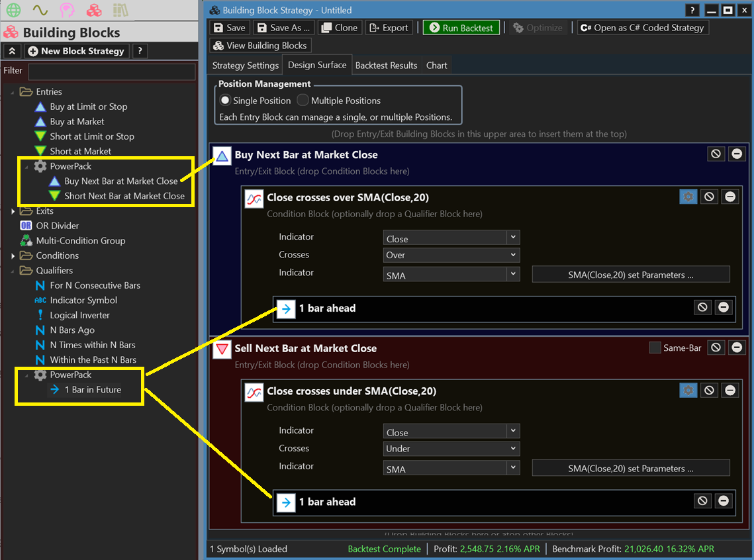Open the Crosses Over dropdown
754x560 pixels.
pyautogui.click(x=451, y=255)
